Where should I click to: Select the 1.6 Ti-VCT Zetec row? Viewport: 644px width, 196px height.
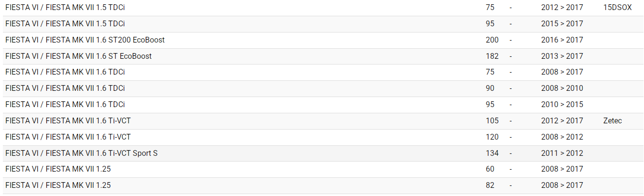tap(68, 121)
